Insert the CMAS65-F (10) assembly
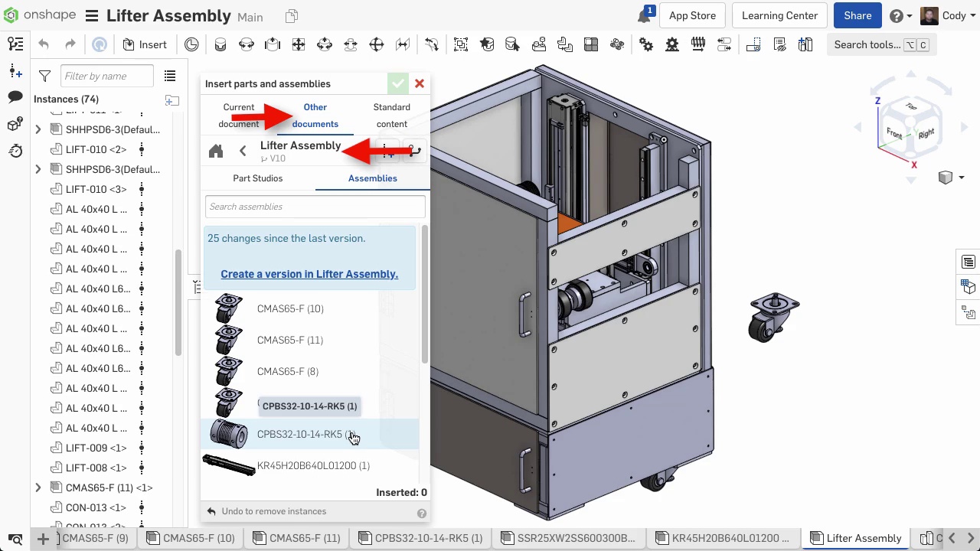Screen dimensions: 980x551 click(x=310, y=308)
